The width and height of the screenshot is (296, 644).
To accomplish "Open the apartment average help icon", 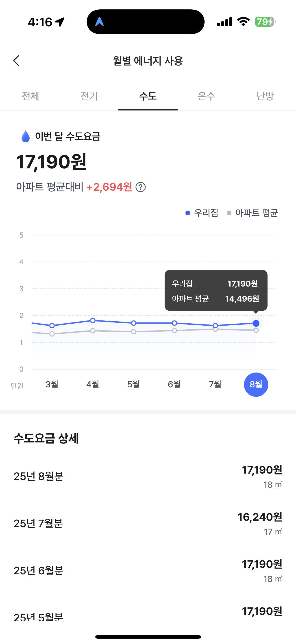I will (x=141, y=187).
